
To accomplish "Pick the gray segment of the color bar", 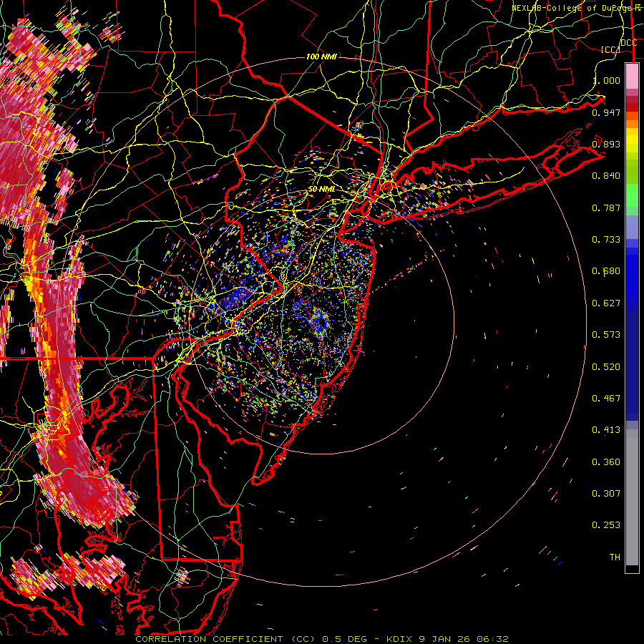I will click(x=632, y=497).
